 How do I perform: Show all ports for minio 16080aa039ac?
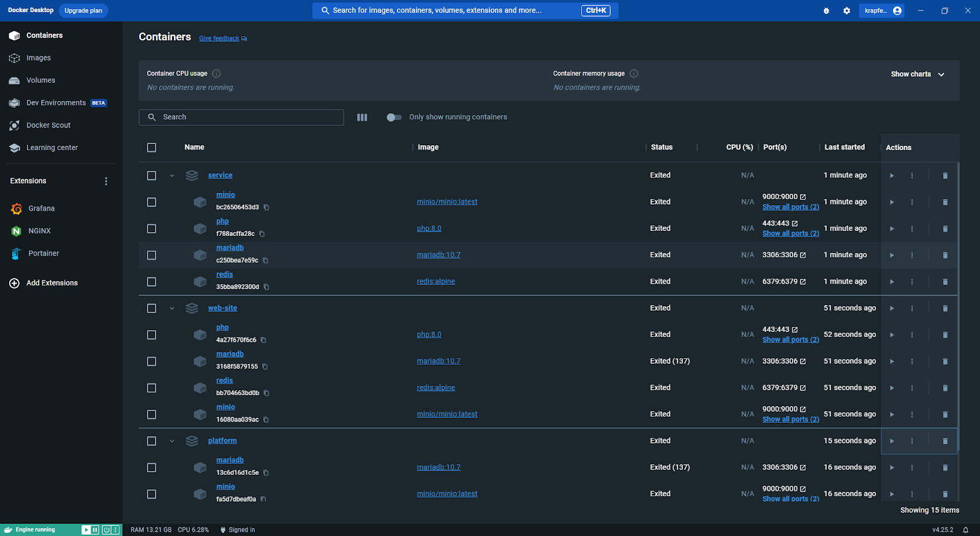[790, 420]
